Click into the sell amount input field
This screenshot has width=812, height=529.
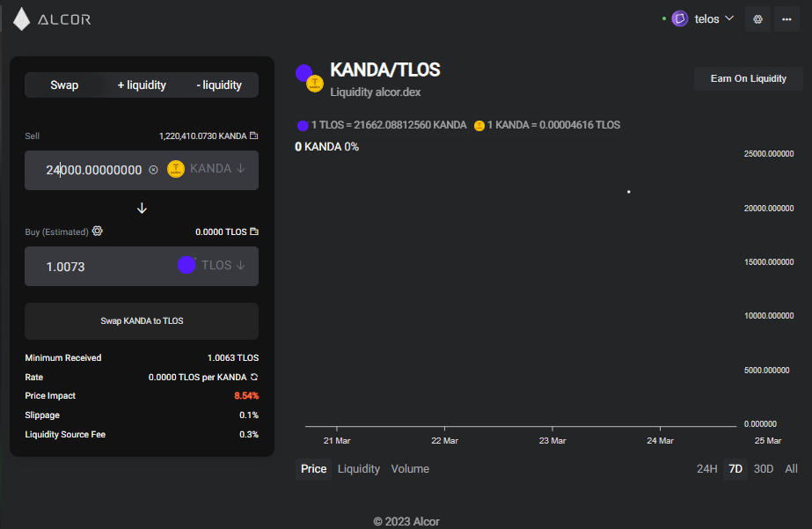pos(94,170)
